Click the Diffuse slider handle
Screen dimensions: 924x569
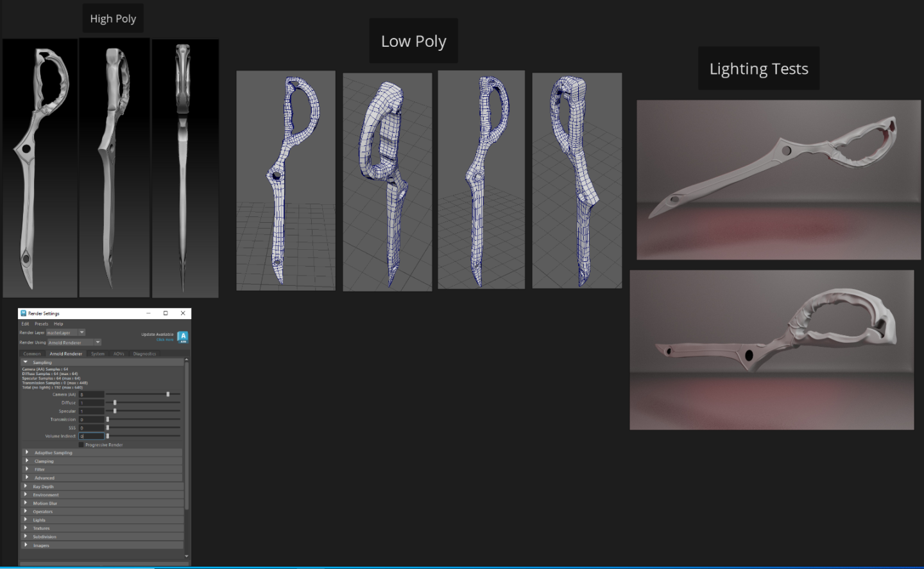click(x=115, y=403)
